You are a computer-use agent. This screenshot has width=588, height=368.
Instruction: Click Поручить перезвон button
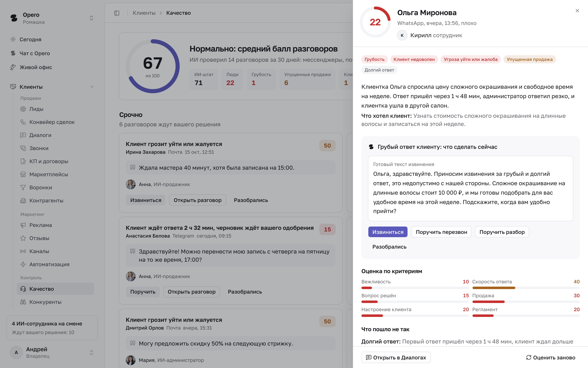[441, 232]
